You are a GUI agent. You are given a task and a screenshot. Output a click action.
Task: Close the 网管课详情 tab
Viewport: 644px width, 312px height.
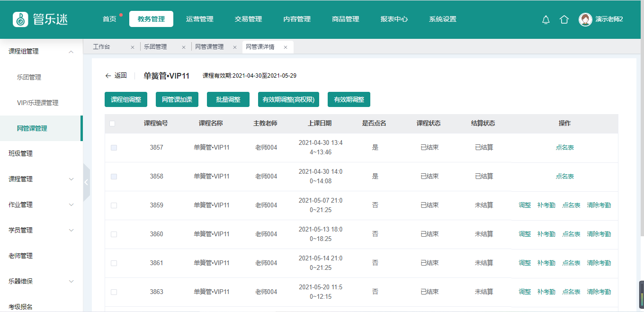pos(286,47)
